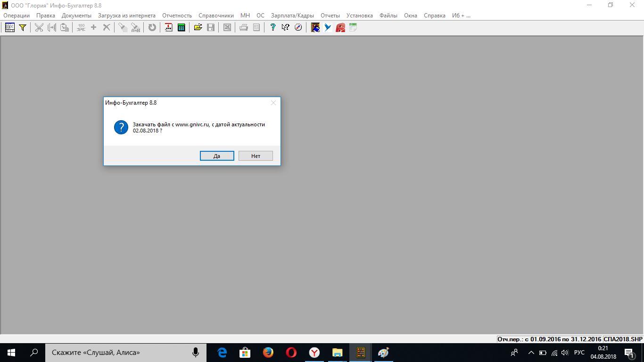The width and height of the screenshot is (644, 362).
Task: Open the Отчетность menu
Action: click(177, 16)
